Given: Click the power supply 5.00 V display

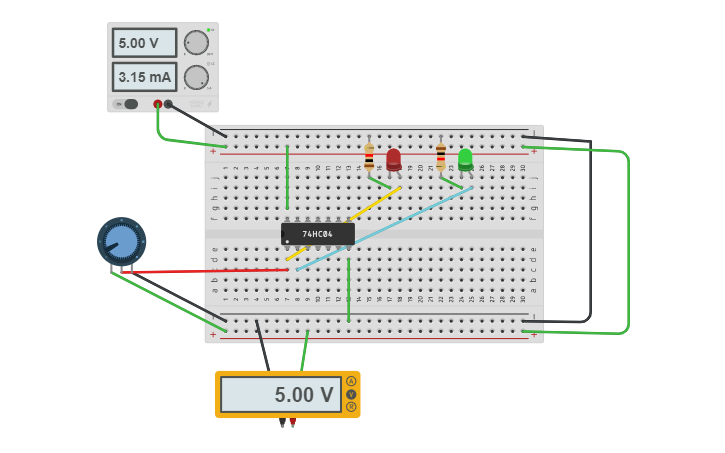Looking at the screenshot, I should pyautogui.click(x=144, y=43).
